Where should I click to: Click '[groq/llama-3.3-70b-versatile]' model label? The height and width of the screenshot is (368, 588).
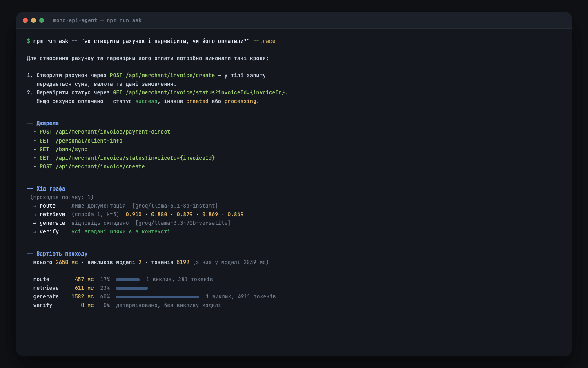(x=183, y=223)
